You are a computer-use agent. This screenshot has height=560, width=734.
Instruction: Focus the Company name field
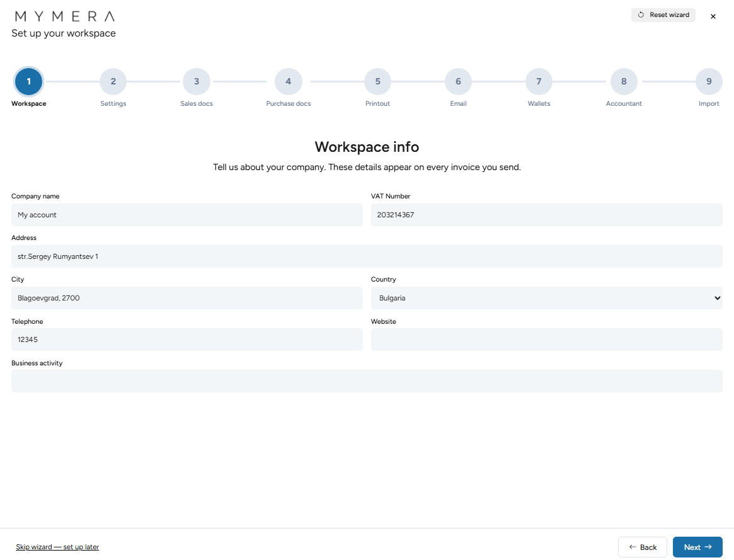point(186,215)
